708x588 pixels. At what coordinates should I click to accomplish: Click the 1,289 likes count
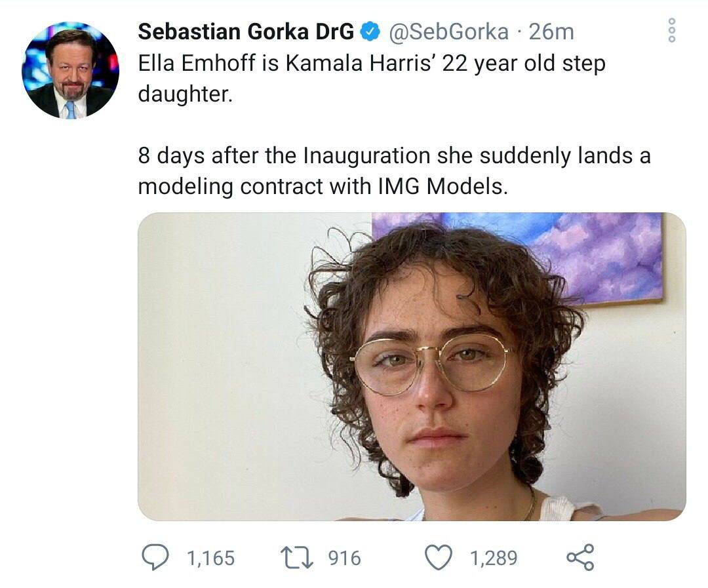pyautogui.click(x=493, y=558)
